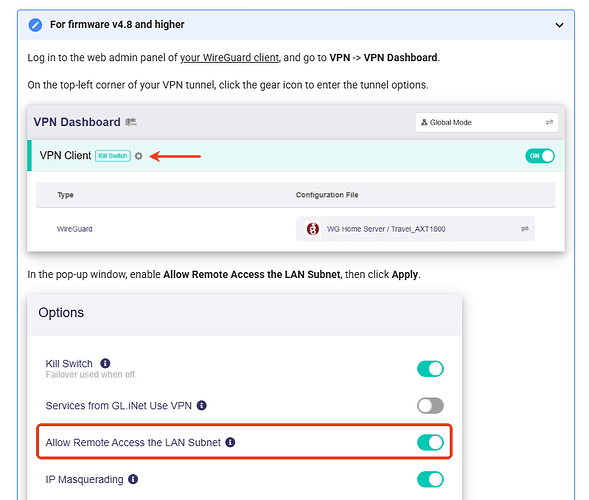The height and width of the screenshot is (500, 589).
Task: Toggle Allow Remote Access the LAN Subnet
Action: tap(430, 442)
